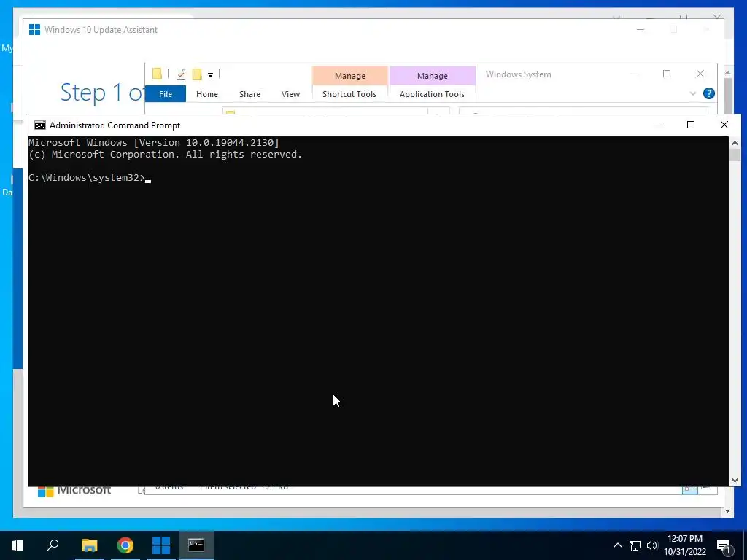Open the Share ribbon tab
This screenshot has width=747, height=560.
[249, 94]
